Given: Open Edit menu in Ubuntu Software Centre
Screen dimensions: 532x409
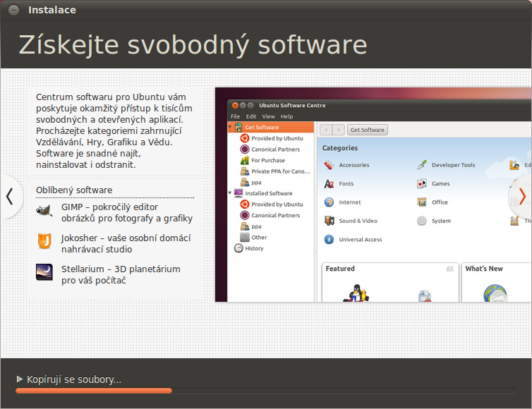Looking at the screenshot, I should pyautogui.click(x=251, y=116).
